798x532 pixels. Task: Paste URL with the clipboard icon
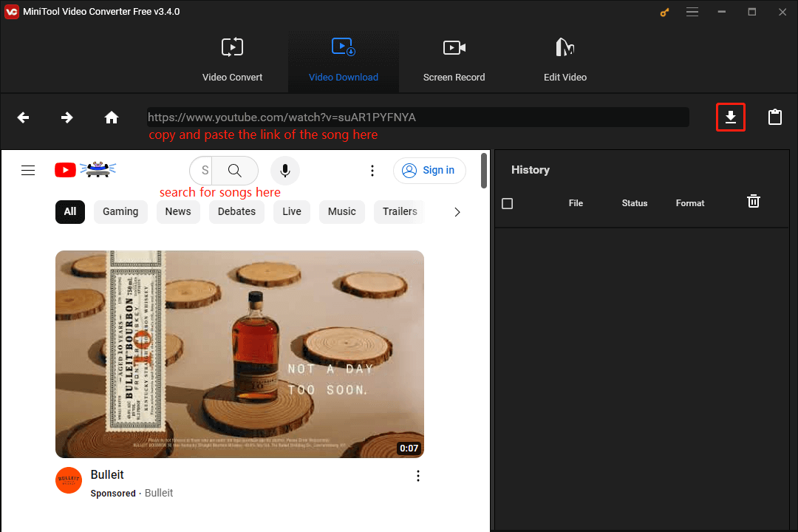point(774,117)
